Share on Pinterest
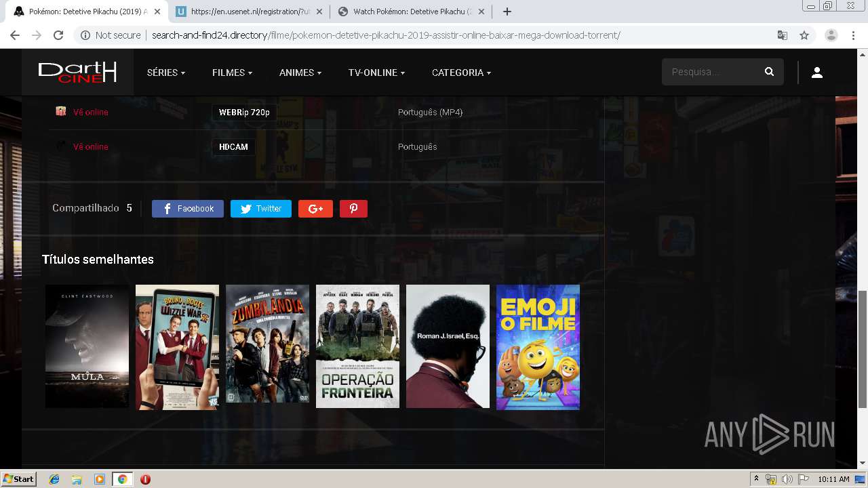 tap(353, 209)
